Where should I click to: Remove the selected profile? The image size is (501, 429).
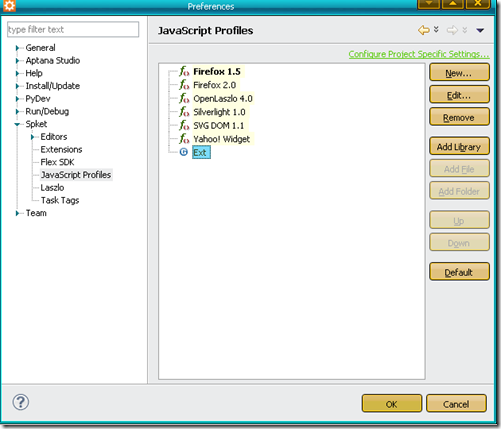[459, 117]
